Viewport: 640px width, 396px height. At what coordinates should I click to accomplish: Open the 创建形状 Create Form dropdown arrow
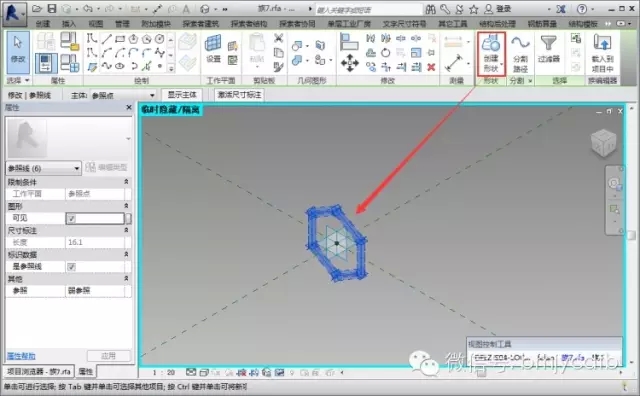point(502,65)
